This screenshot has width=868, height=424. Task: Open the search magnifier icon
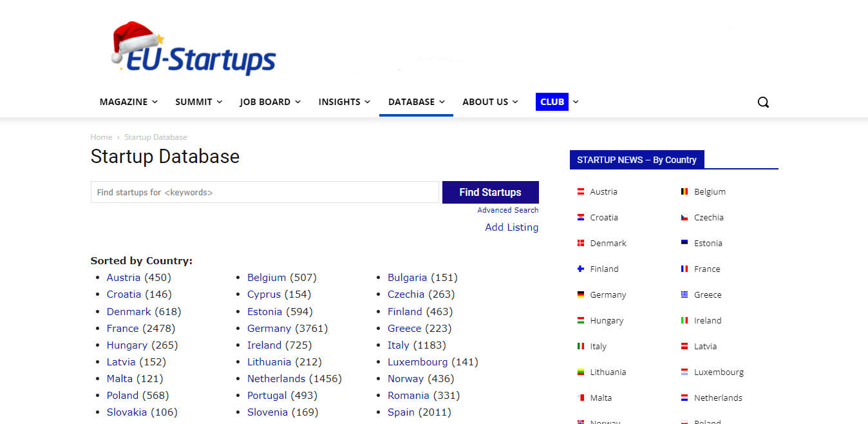763,102
